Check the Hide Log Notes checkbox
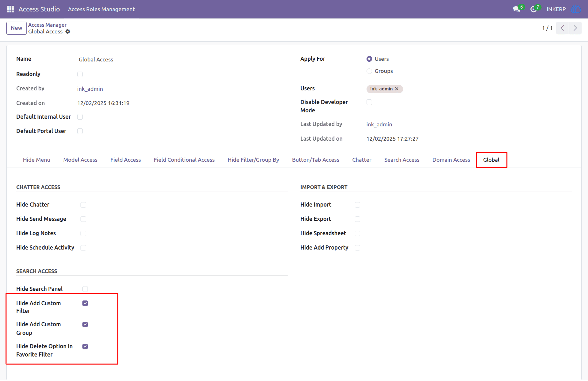 83,233
